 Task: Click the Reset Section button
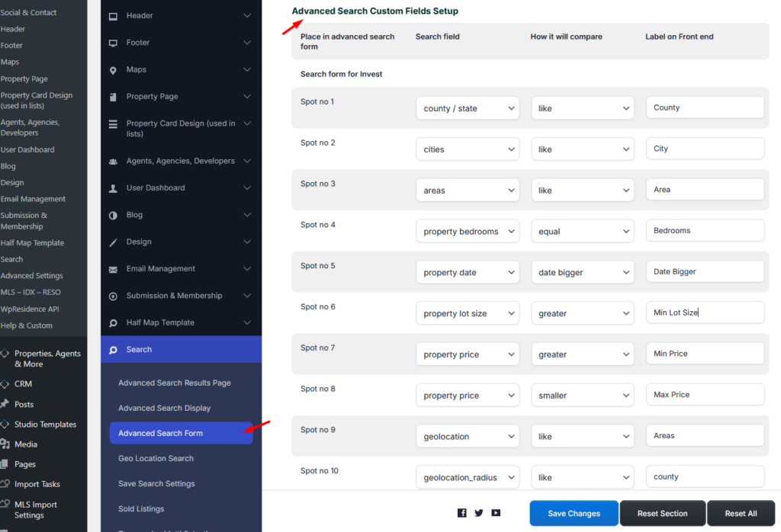coord(663,513)
